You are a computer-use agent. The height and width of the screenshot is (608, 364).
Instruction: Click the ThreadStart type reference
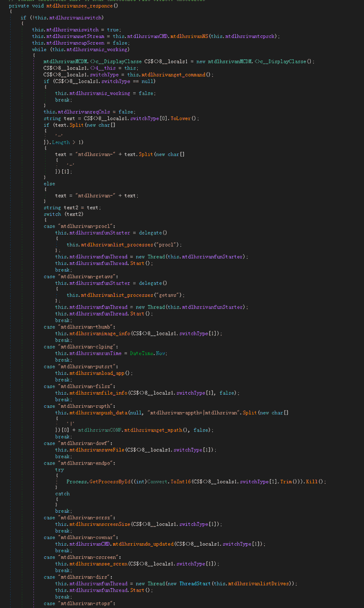[194, 583]
